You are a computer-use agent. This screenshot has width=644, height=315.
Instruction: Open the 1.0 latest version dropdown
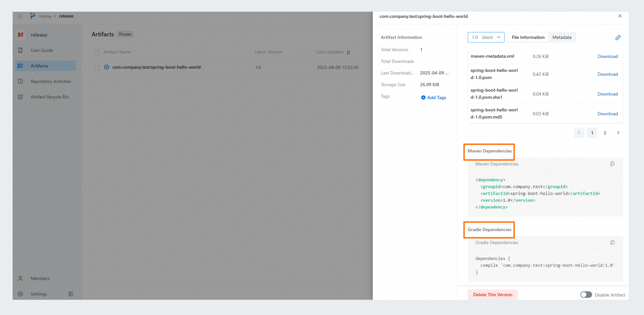click(x=486, y=37)
